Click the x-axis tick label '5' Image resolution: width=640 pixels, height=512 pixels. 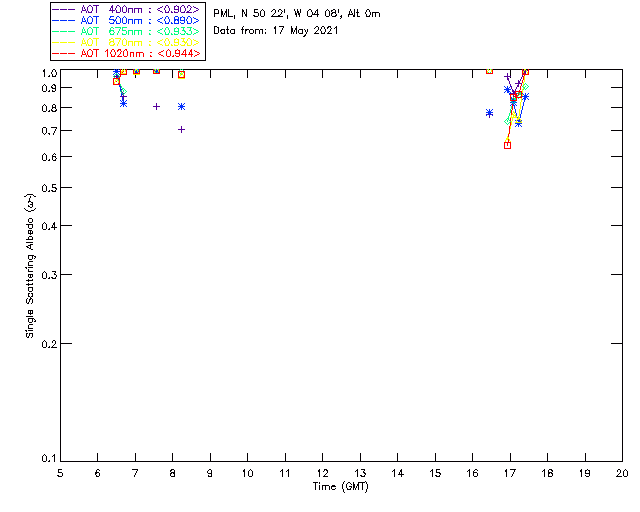[x=60, y=473]
